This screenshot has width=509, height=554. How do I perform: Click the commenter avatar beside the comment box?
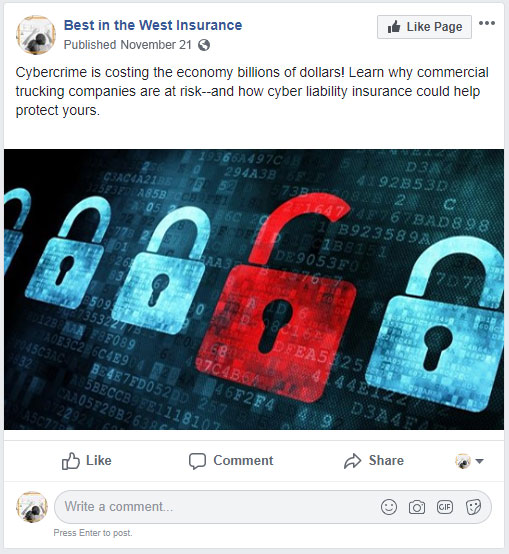click(x=32, y=507)
